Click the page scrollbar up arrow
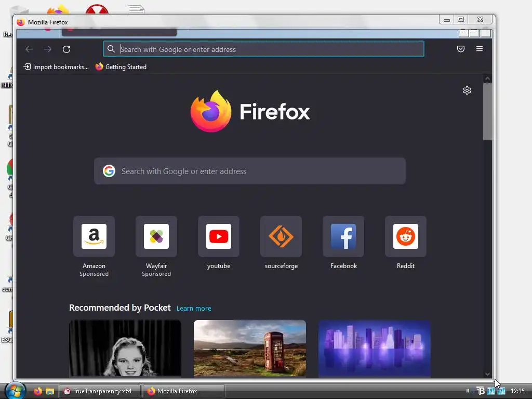Viewport: 532px width, 399px height. pos(487,79)
